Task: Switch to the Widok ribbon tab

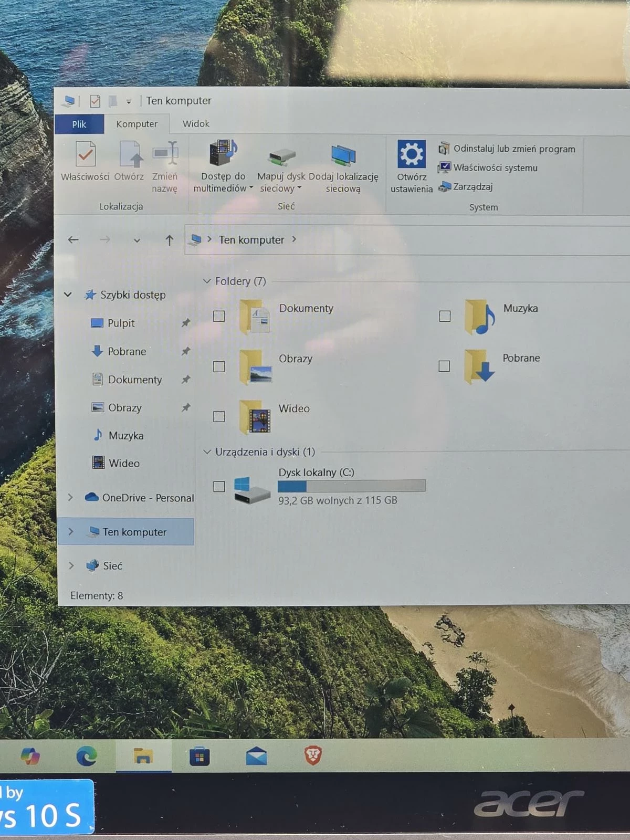Action: click(x=196, y=124)
